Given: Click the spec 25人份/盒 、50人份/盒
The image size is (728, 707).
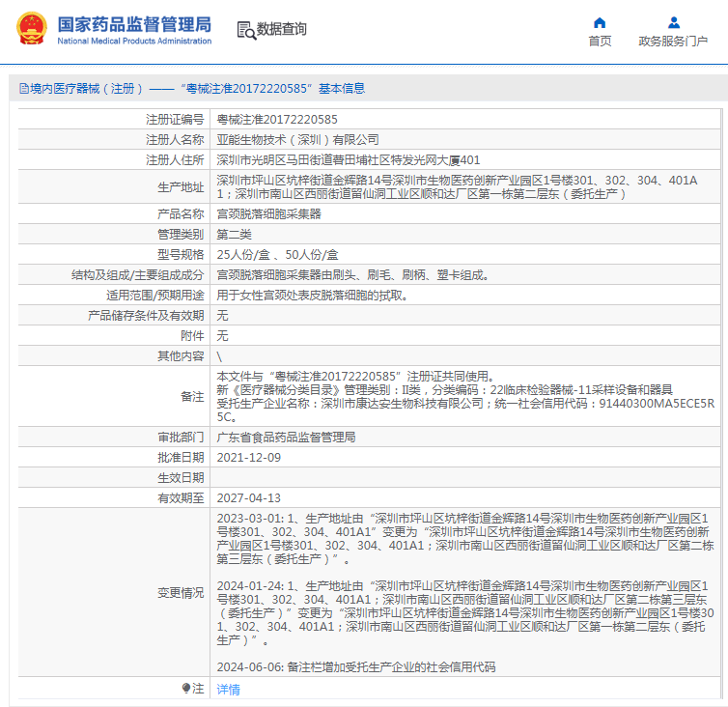Looking at the screenshot, I should click(278, 255).
